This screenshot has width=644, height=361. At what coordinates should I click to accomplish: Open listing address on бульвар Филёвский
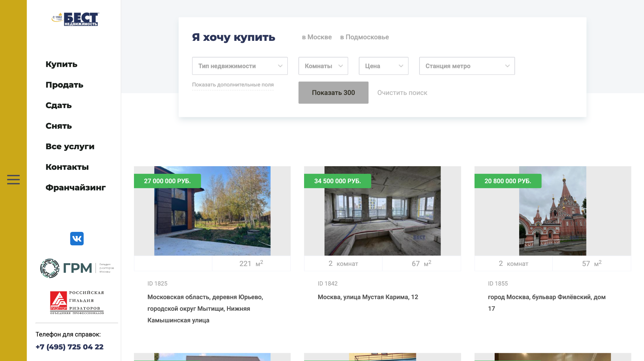pyautogui.click(x=547, y=303)
